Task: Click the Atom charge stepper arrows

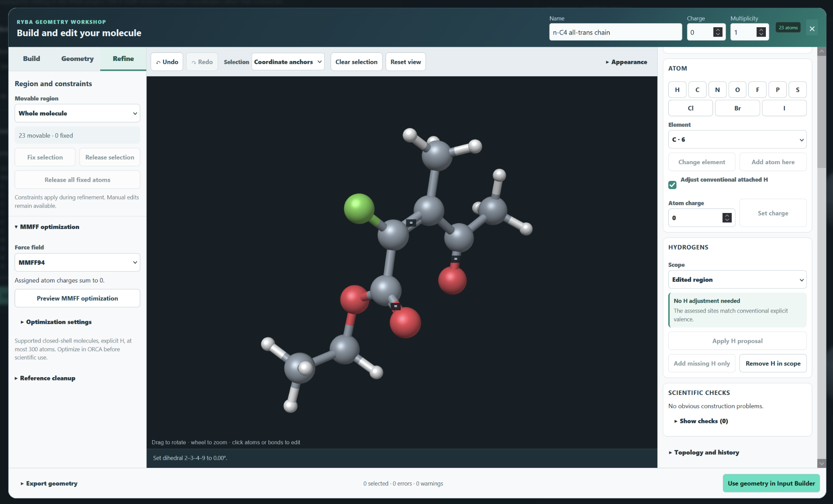Action: click(x=727, y=218)
